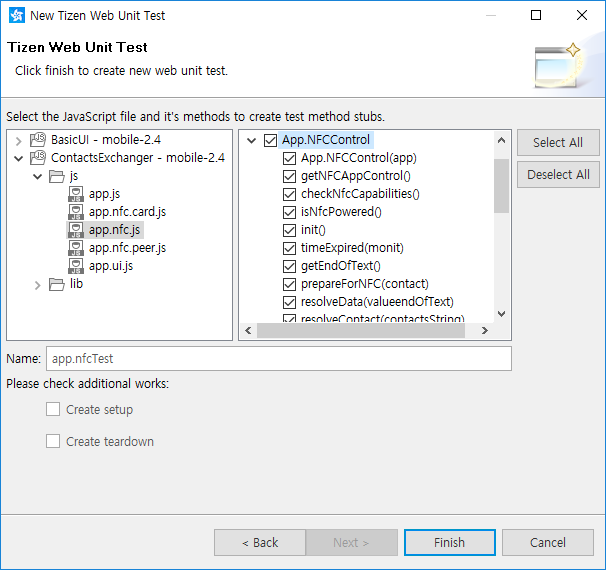606x570 pixels.
Task: Click the app.nfc.card.js file icon
Action: [76, 212]
